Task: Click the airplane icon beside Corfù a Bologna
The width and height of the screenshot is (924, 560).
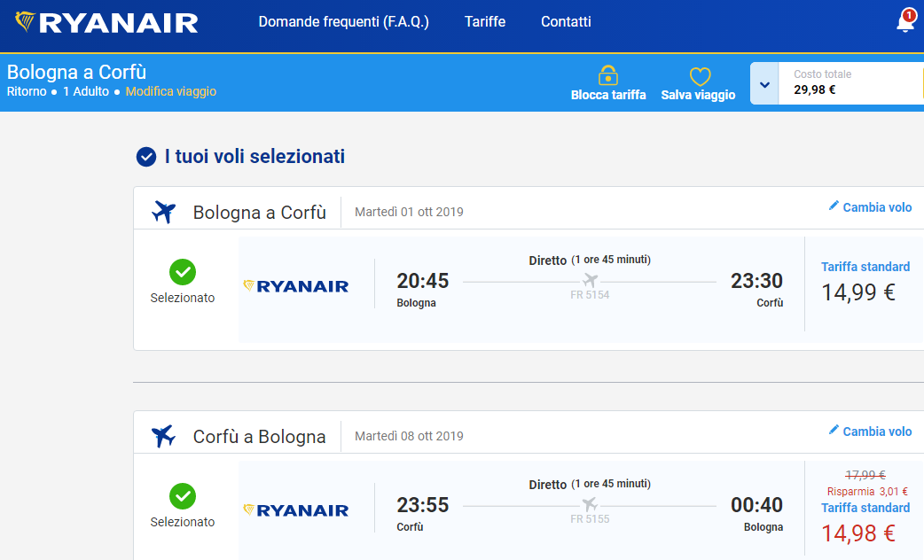Action: 164,436
